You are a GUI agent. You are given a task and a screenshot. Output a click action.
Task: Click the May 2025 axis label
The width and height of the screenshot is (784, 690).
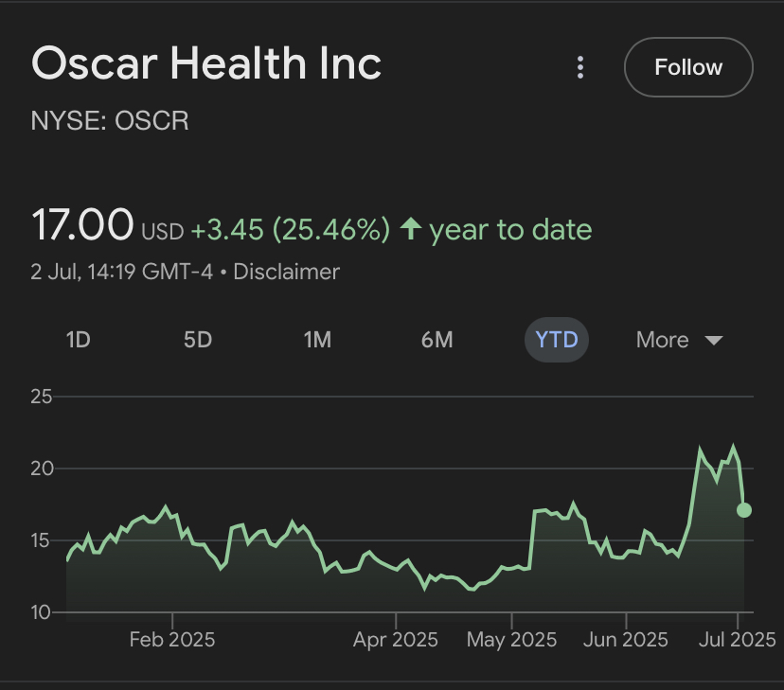[511, 640]
